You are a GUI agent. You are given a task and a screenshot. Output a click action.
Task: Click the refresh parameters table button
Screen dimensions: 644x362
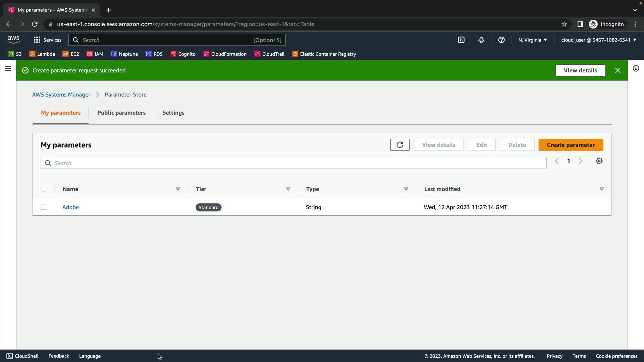coord(399,145)
